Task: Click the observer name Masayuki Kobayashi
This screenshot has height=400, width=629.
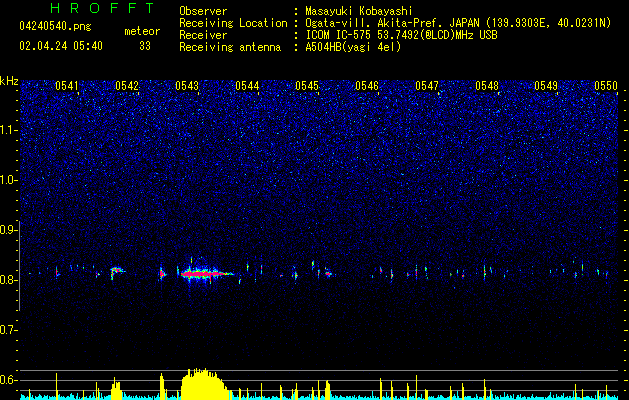Action: point(359,11)
